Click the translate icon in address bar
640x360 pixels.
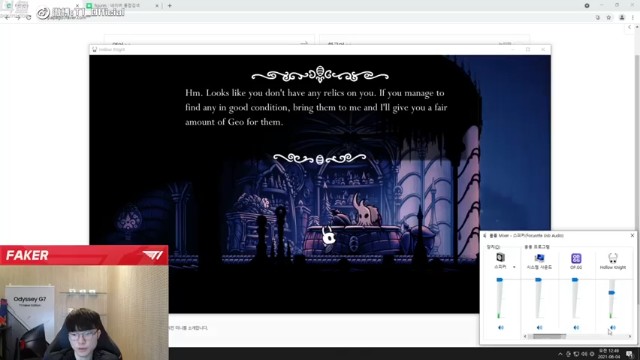(598, 18)
